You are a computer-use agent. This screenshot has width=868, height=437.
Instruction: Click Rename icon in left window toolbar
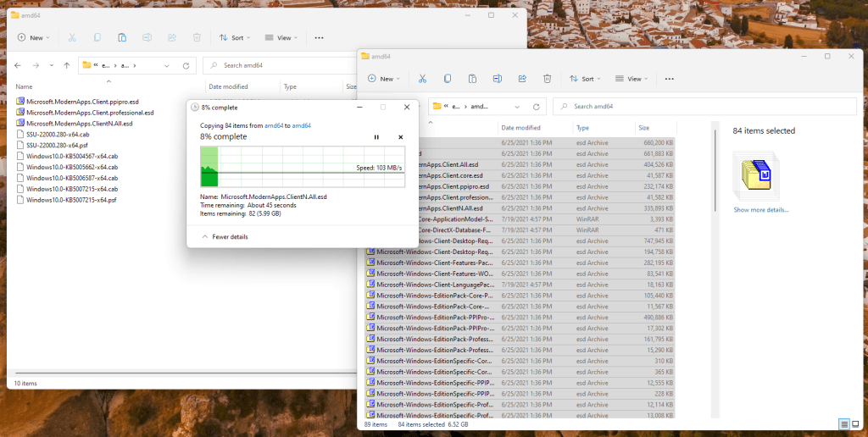(x=147, y=37)
